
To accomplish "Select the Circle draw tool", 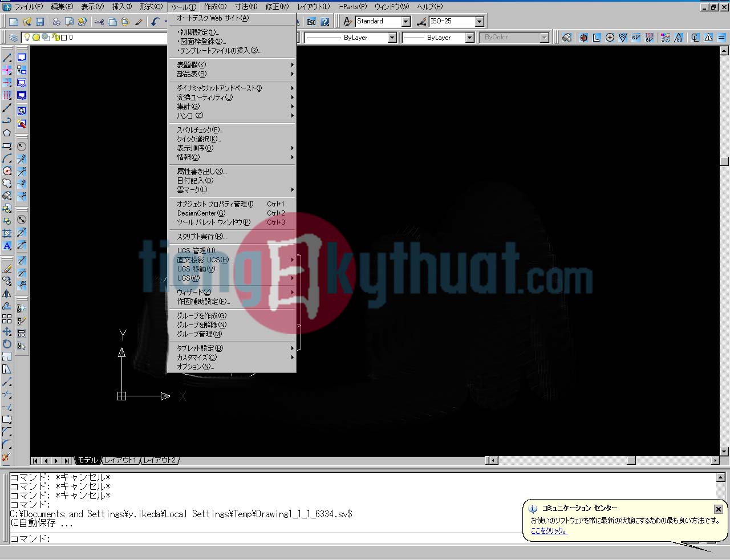I will tap(7, 171).
